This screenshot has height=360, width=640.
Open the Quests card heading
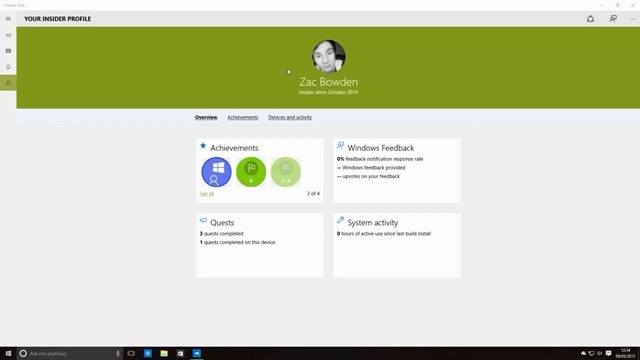[222, 222]
